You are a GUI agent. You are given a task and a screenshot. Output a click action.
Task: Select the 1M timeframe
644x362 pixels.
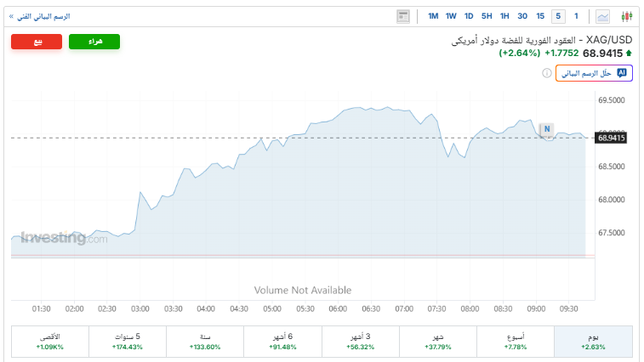pos(433,16)
